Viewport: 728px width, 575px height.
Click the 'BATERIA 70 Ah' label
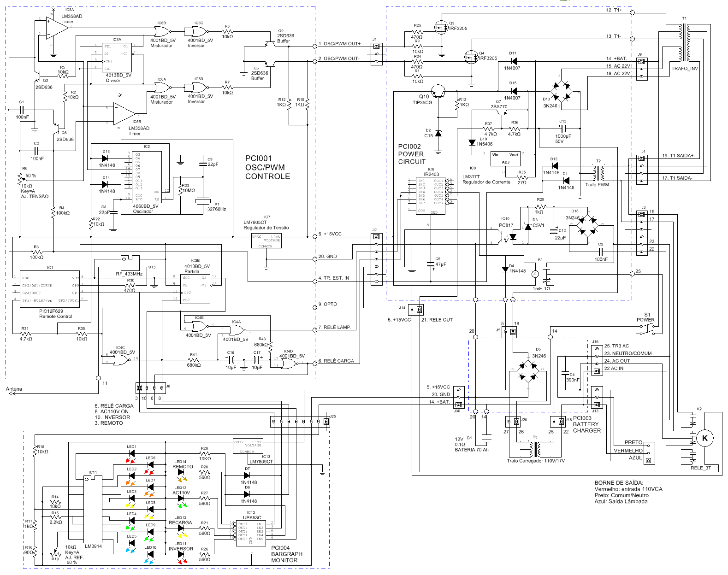pos(472,450)
